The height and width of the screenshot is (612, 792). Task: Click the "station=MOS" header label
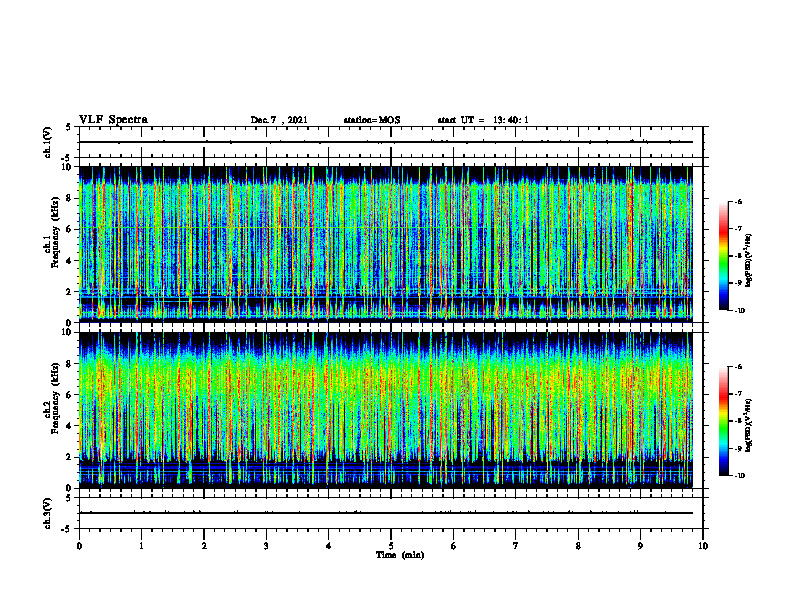pos(372,120)
